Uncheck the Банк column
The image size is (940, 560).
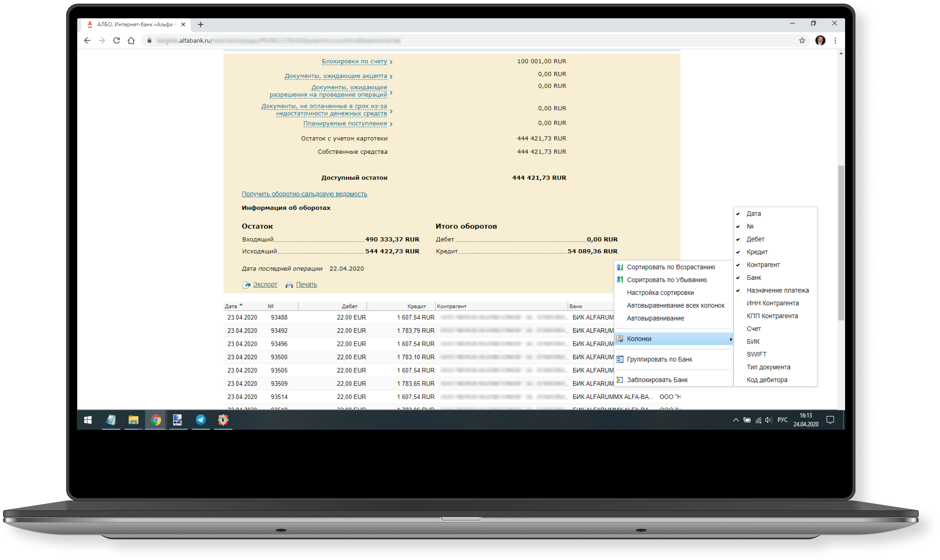pyautogui.click(x=775, y=278)
